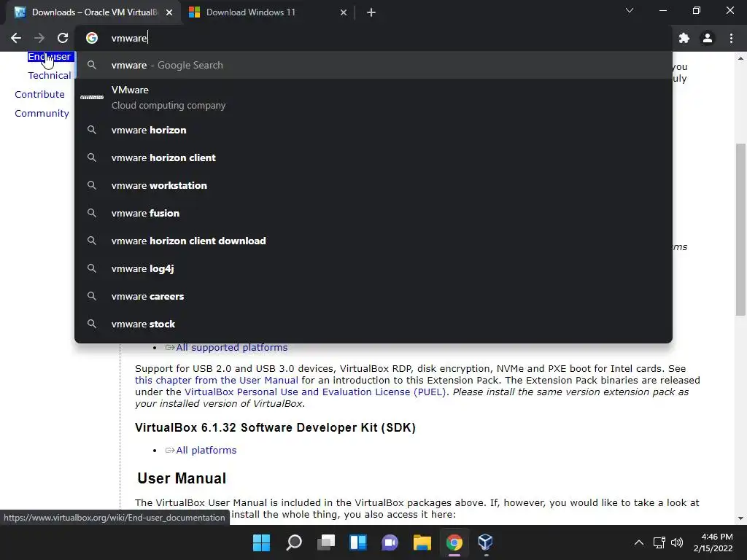This screenshot has height=560, width=747.
Task: Open the volume speaker tray icon
Action: 676,542
